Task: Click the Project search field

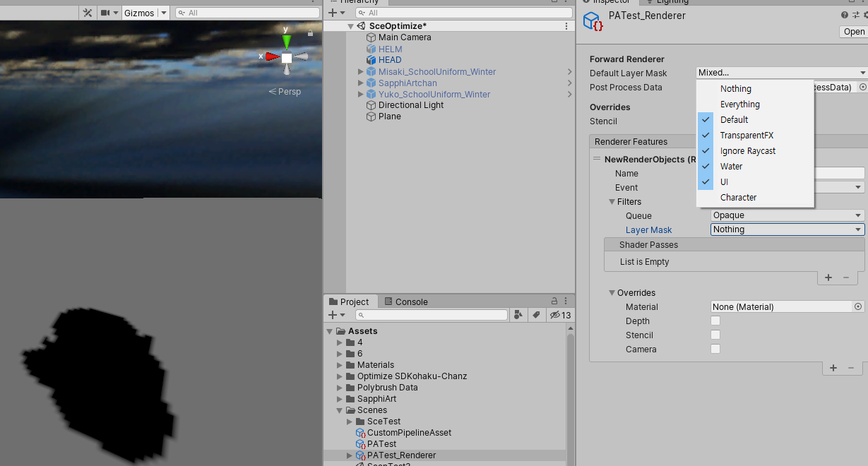Action: tap(432, 315)
